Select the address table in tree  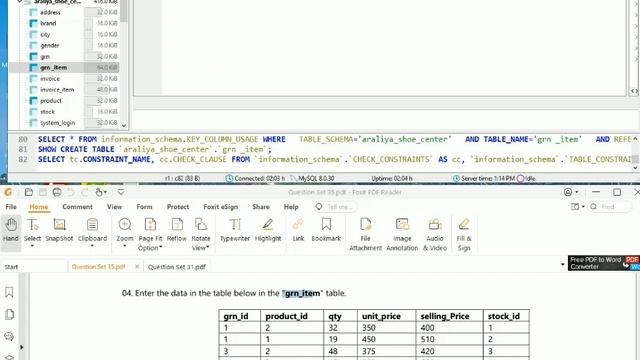[50, 13]
